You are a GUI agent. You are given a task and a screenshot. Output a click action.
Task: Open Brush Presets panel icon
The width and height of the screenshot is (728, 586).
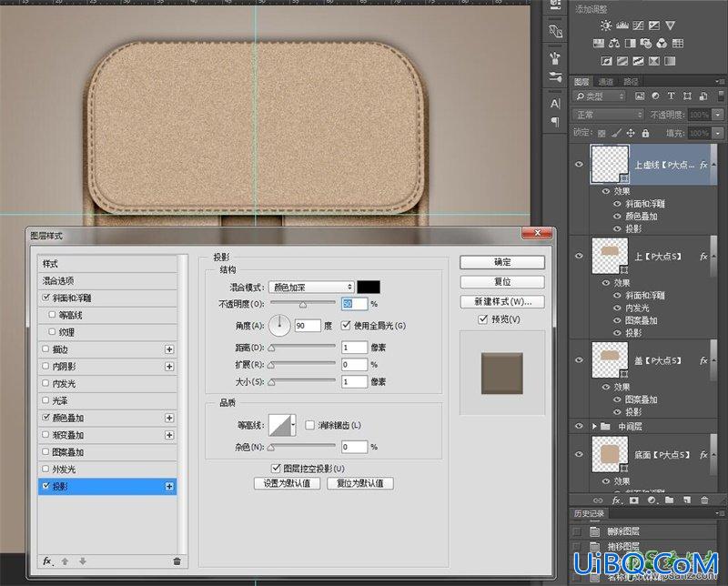point(555,77)
